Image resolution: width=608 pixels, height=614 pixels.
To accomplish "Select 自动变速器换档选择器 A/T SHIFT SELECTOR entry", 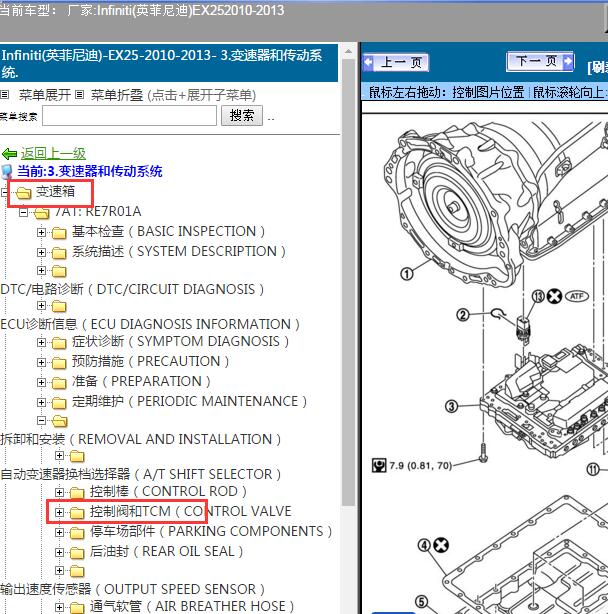I will tap(141, 474).
